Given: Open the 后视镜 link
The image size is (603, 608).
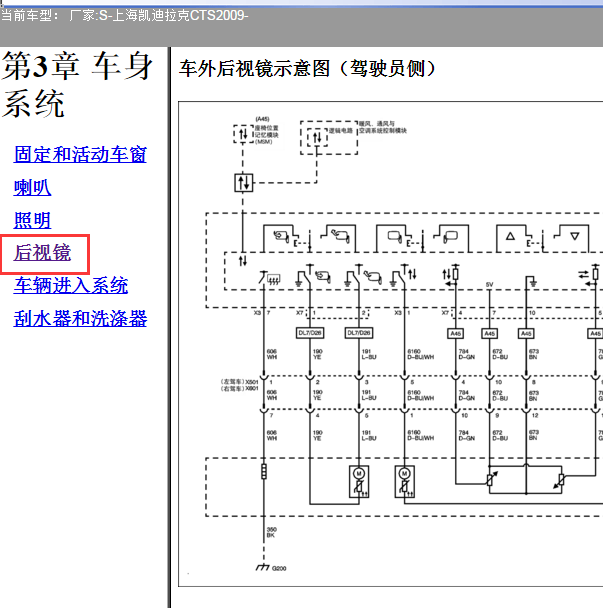Looking at the screenshot, I should 42,253.
